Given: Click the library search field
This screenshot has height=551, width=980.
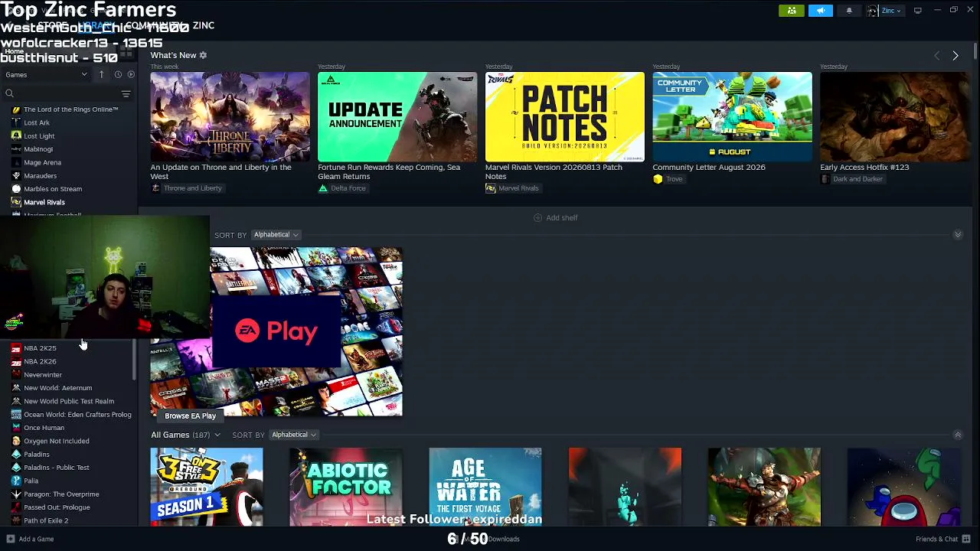Looking at the screenshot, I should [60, 93].
